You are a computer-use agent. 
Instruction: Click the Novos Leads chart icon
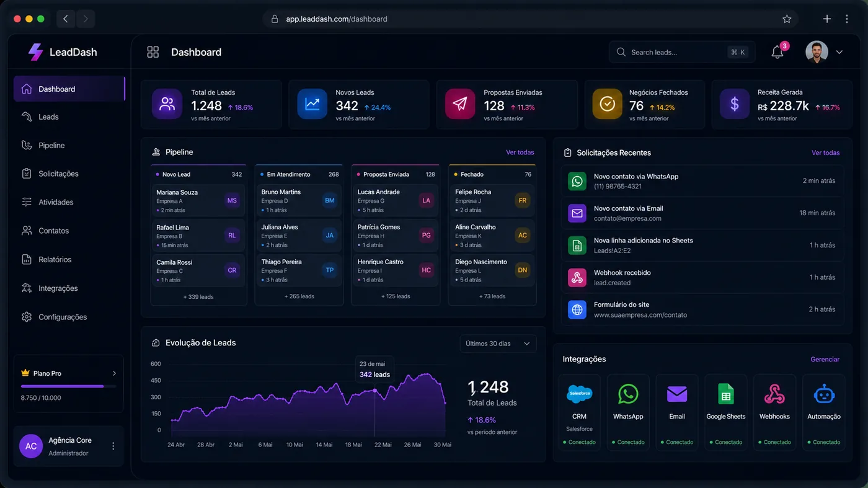click(x=312, y=104)
